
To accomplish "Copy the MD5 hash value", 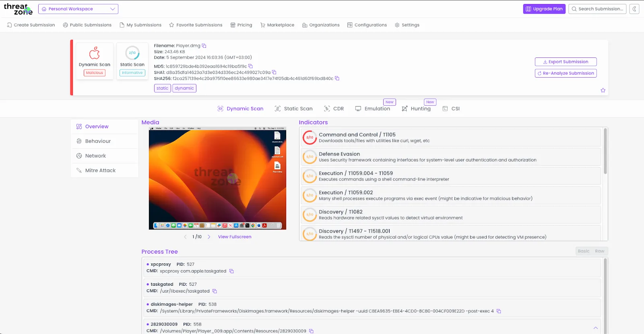I will (250, 66).
